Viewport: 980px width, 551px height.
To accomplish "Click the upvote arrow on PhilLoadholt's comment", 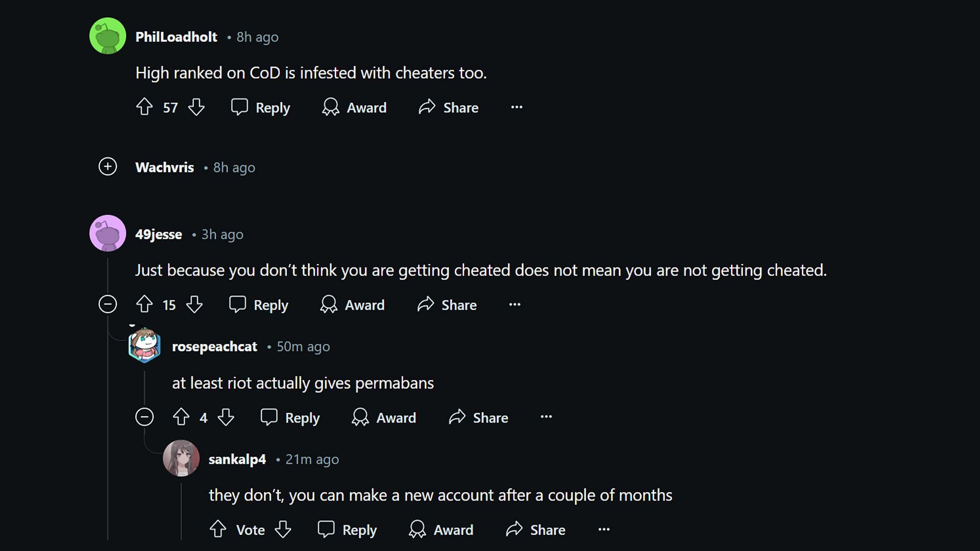I will coord(144,107).
